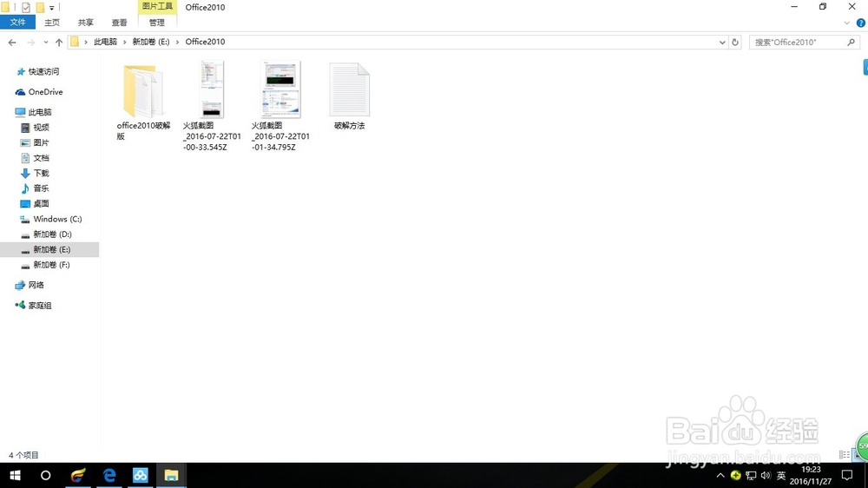The image size is (868, 488).
Task: Click the search magnifier icon
Action: pos(851,42)
